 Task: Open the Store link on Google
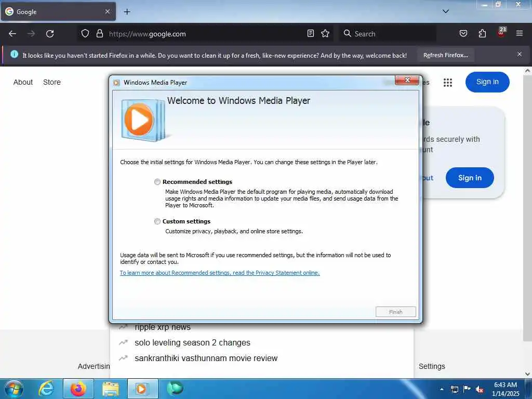tap(52, 82)
